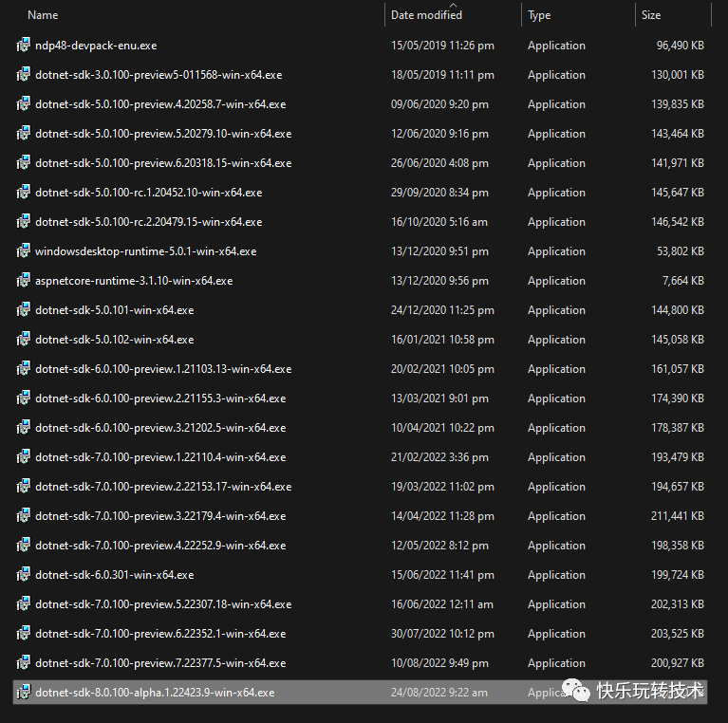728x723 pixels.
Task: Sort by Size column header
Action: coord(651,15)
